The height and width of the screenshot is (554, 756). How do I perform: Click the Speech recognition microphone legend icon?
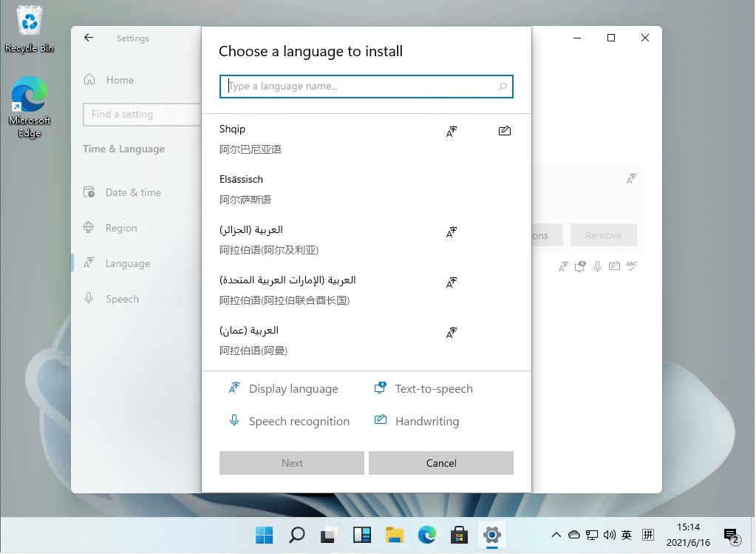tap(234, 420)
